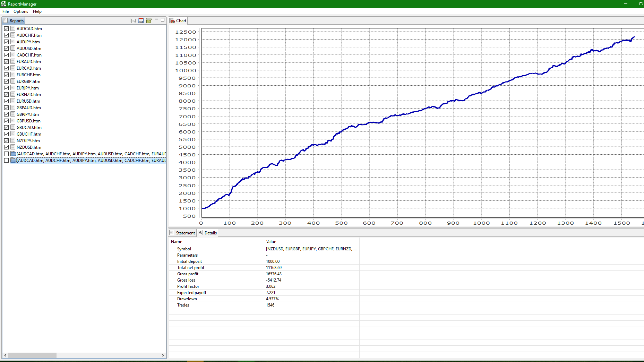This screenshot has width=644, height=362.
Task: Select the EURJPY.htm report
Action: (x=28, y=88)
